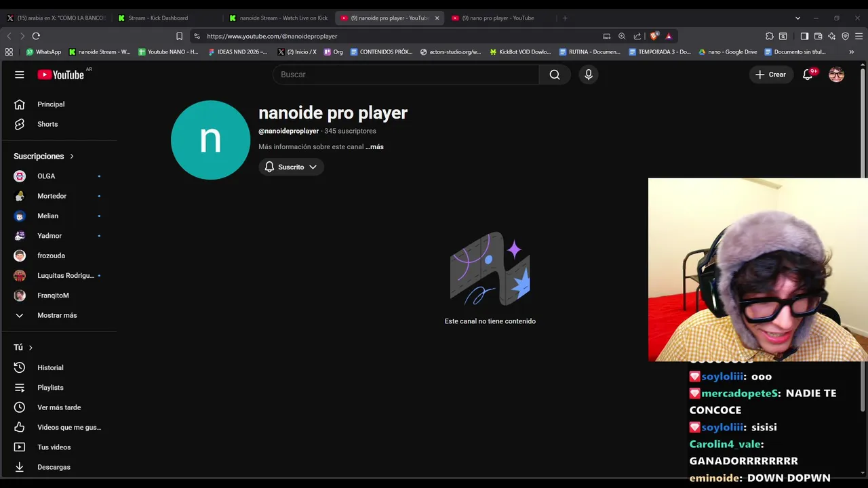Open IDEAS NND 2026 bookmark
Screen dimensions: 868x488
pos(237,52)
